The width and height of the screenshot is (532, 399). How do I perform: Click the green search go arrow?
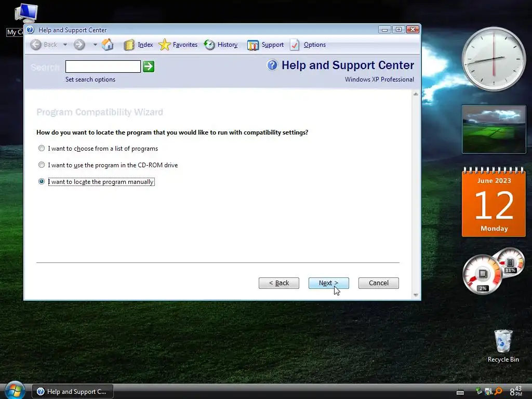(x=149, y=66)
